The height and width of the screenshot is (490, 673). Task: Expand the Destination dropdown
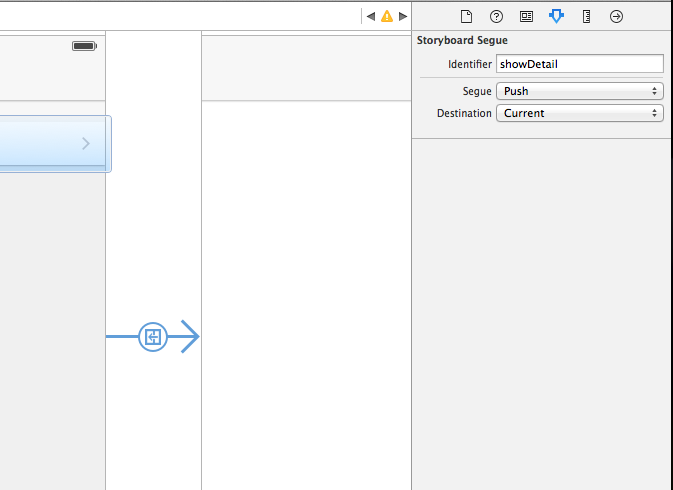[579, 113]
